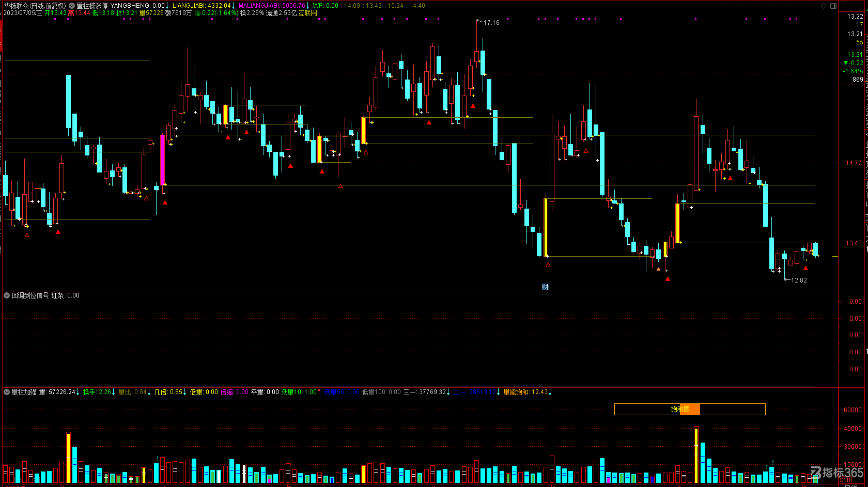The height and width of the screenshot is (487, 868).
Task: Click the 13.43 price axis label
Action: pyautogui.click(x=854, y=243)
